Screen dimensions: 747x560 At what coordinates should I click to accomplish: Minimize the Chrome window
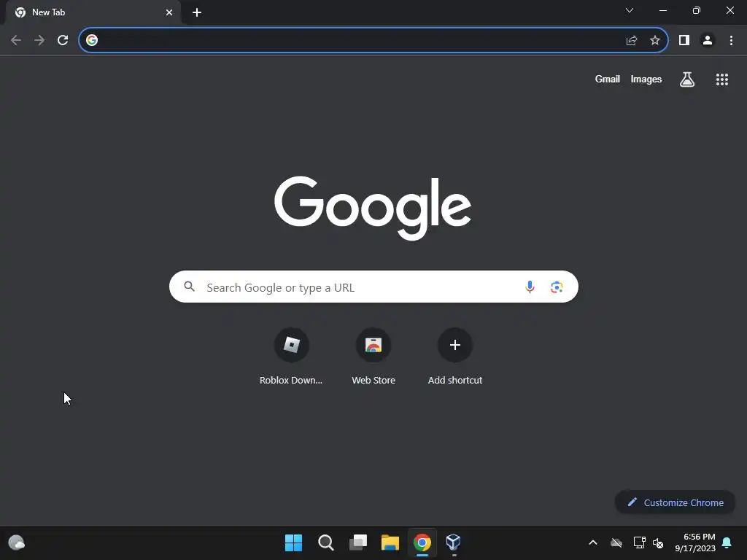tap(662, 10)
